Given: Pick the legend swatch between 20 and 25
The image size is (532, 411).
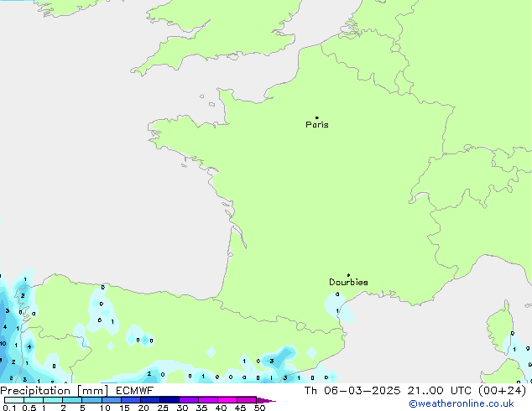Looking at the screenshot, I should point(149,400).
